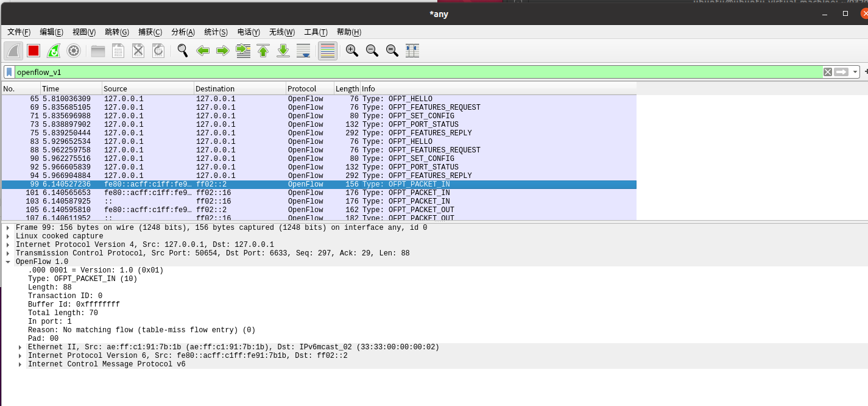Viewport: 868px width, 406px height.
Task: Select packet 105 OFPT_PACKET_OUT row
Action: [319, 210]
